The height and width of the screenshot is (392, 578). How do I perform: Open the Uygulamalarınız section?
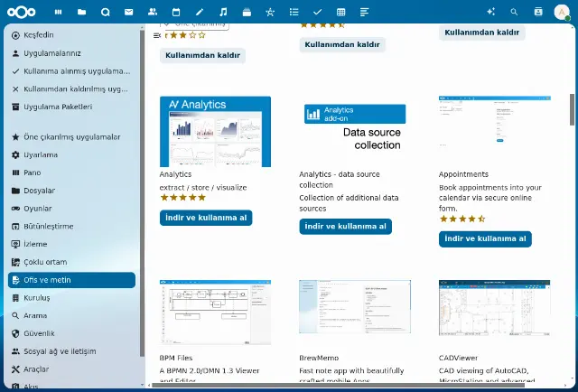pyautogui.click(x=71, y=53)
